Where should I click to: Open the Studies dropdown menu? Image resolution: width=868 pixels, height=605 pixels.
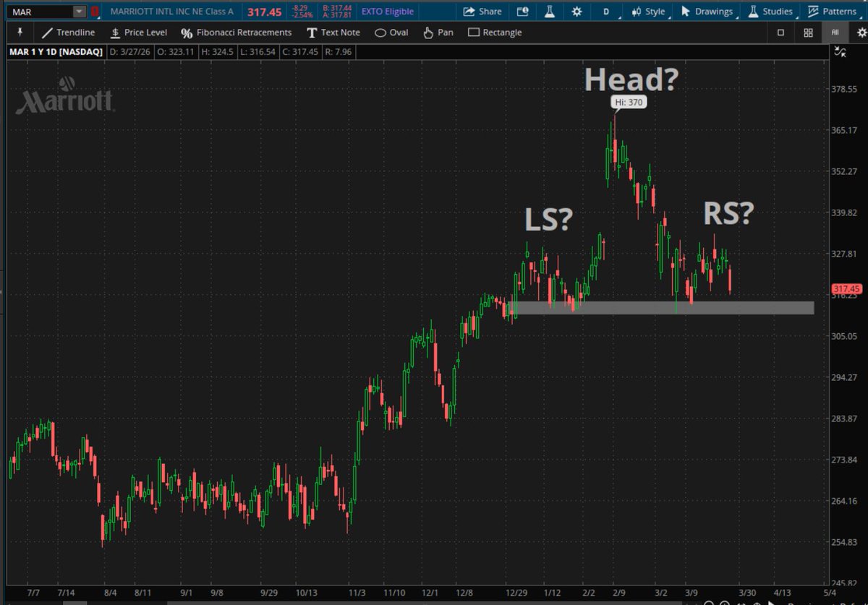pyautogui.click(x=771, y=12)
